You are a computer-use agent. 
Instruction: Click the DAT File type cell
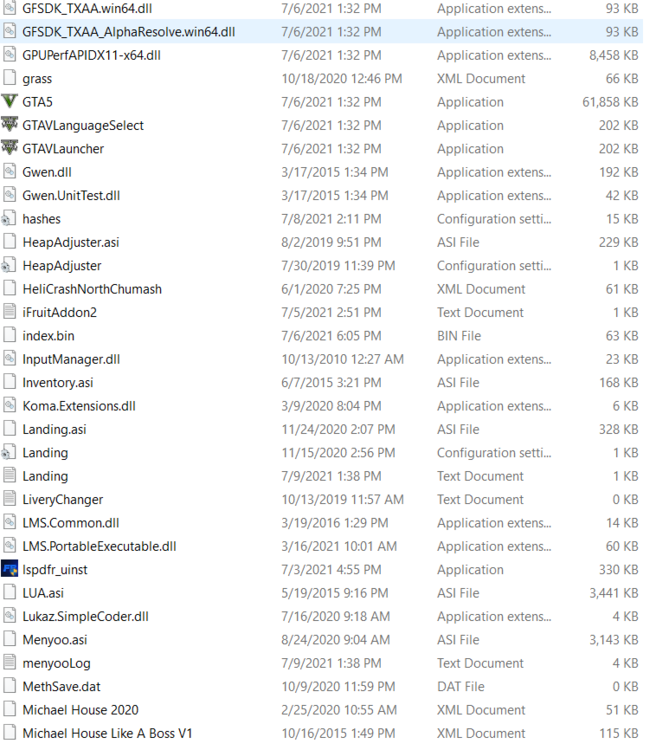tap(461, 686)
